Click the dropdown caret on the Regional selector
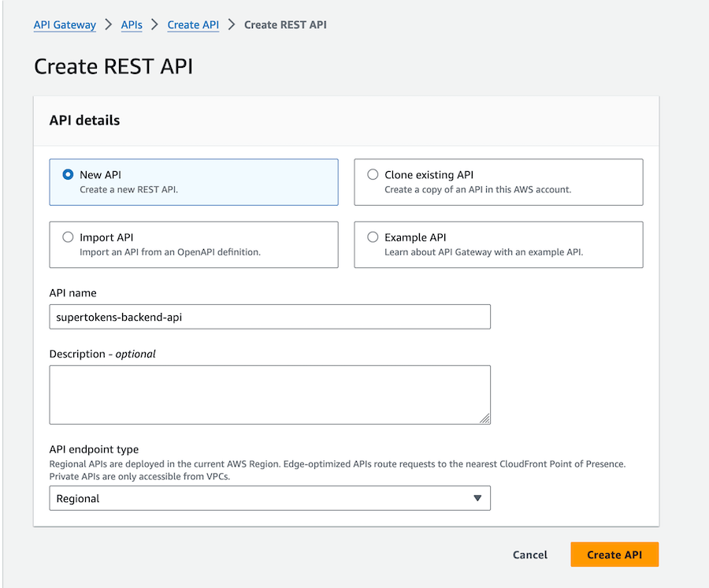The height and width of the screenshot is (588, 709). (x=478, y=498)
